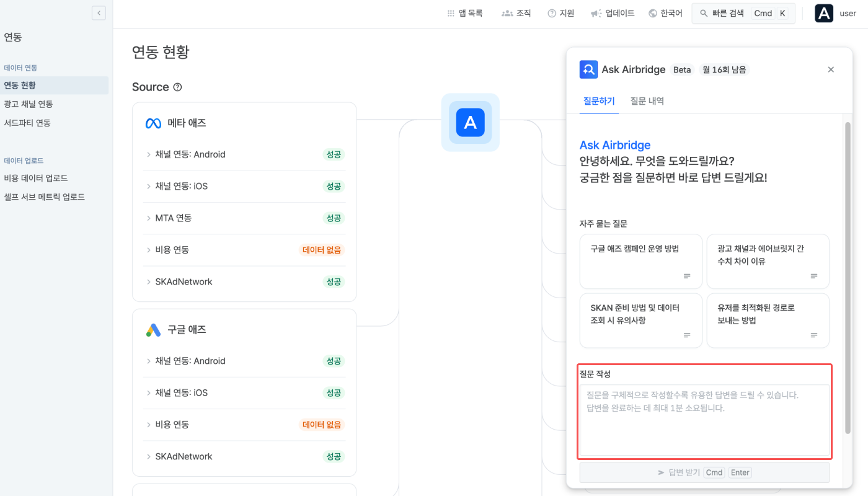Change language via 한국어
This screenshot has height=496, width=868.
click(665, 13)
